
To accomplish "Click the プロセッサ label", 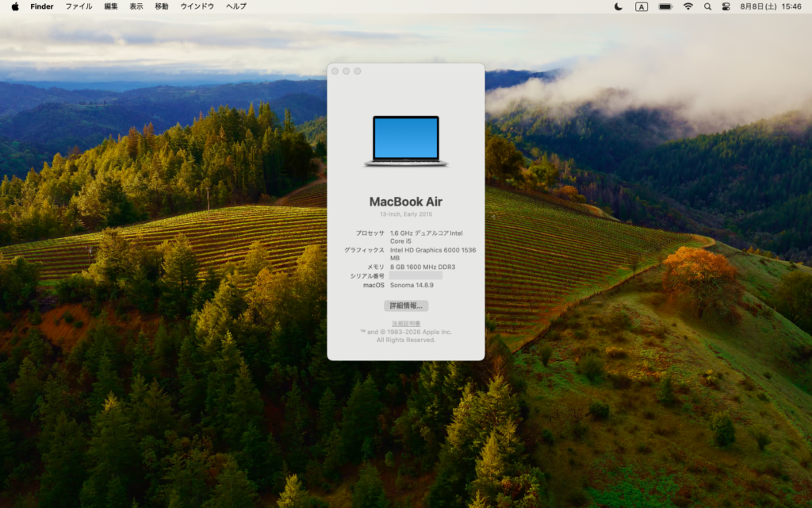I will tap(370, 233).
